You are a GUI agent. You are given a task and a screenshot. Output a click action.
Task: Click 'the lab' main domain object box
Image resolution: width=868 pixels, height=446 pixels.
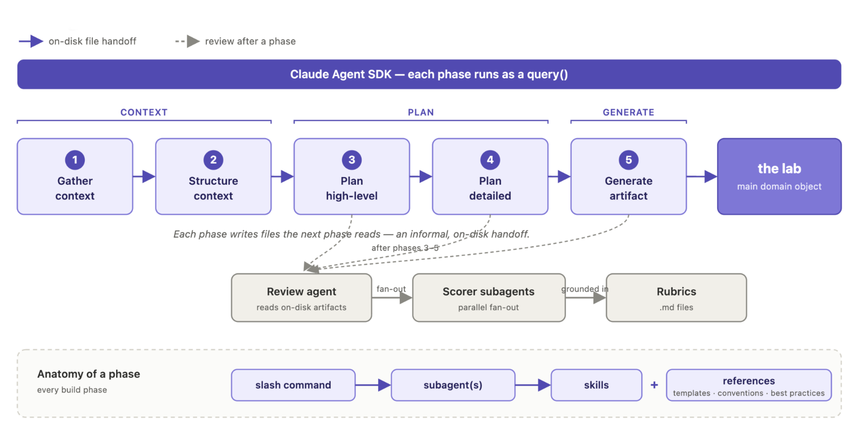pyautogui.click(x=779, y=176)
